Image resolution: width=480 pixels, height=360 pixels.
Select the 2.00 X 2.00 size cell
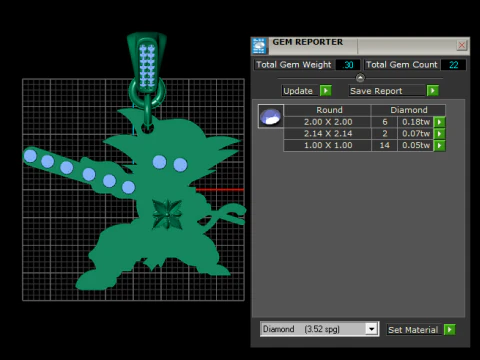tap(328, 122)
